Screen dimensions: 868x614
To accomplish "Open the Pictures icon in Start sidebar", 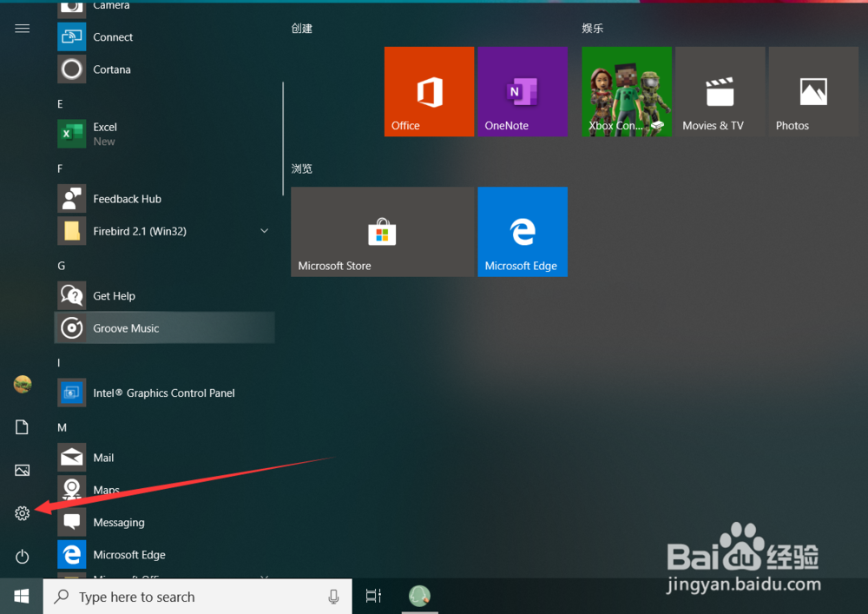I will tap(23, 470).
